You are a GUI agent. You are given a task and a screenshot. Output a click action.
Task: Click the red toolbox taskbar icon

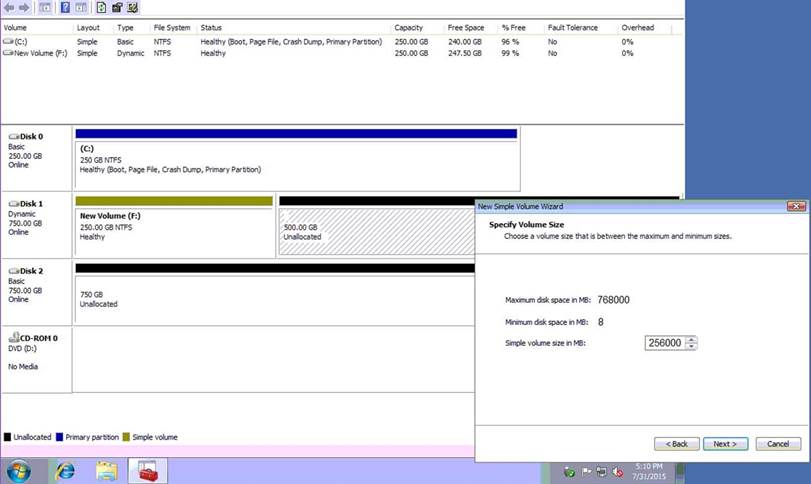(x=146, y=470)
